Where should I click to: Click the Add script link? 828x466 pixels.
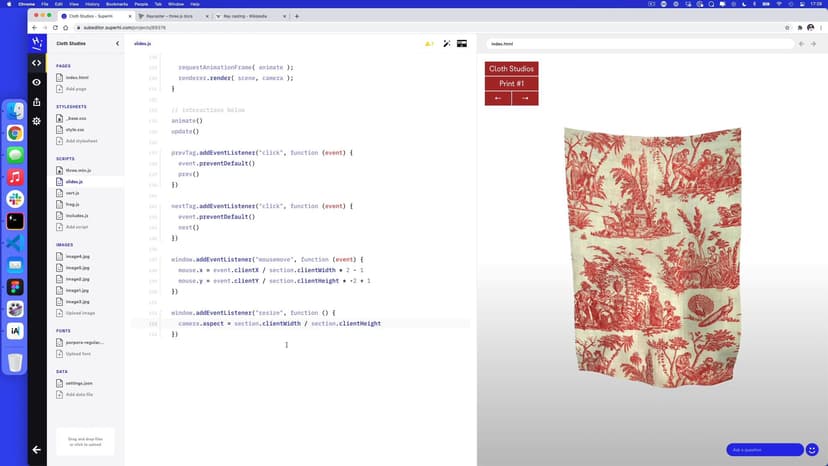pyautogui.click(x=77, y=227)
